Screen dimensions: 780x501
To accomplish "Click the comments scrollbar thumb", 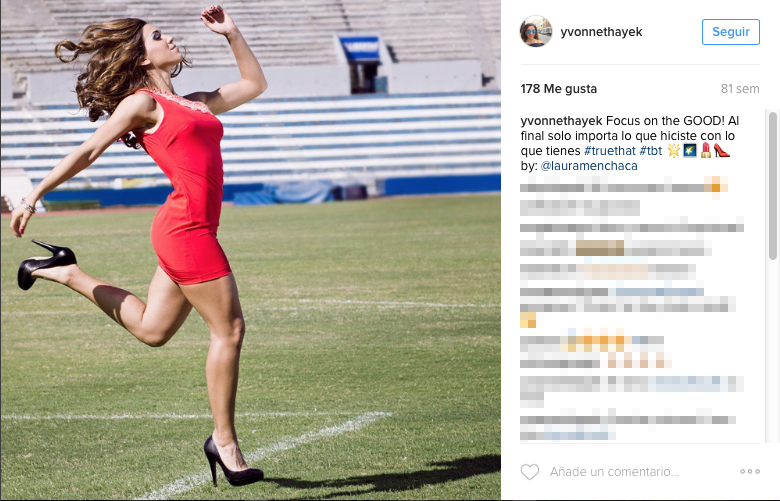I will tap(773, 186).
